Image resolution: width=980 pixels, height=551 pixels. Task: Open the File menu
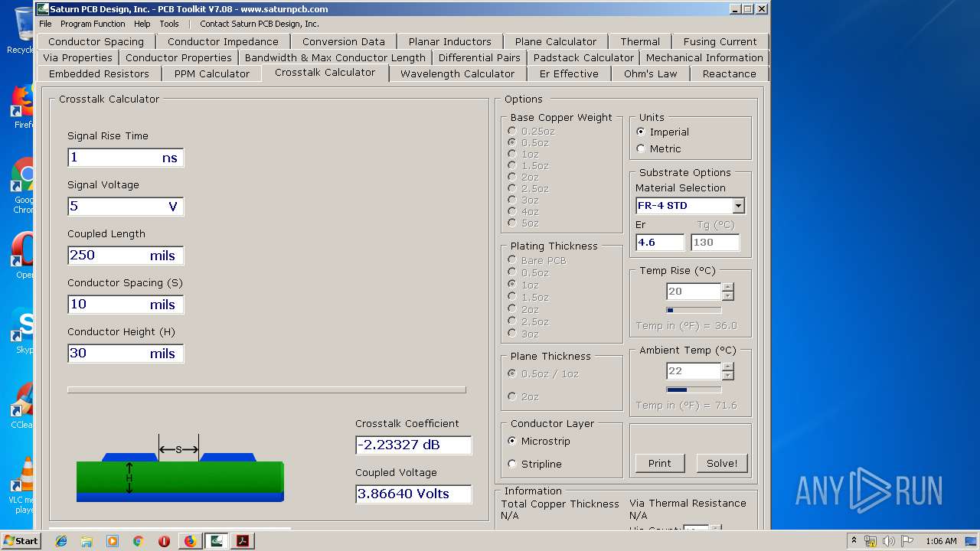pos(45,24)
